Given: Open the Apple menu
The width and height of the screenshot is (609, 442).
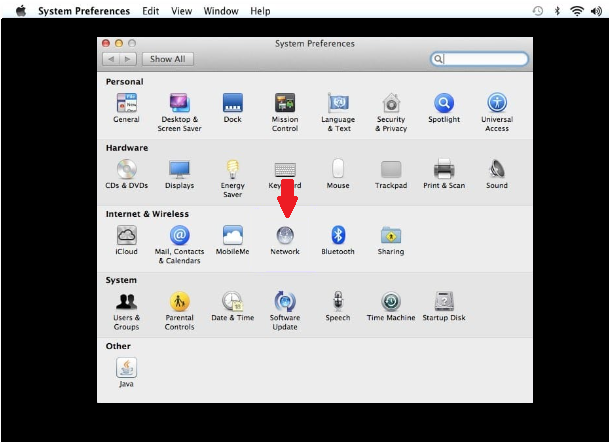Looking at the screenshot, I should click(x=20, y=11).
